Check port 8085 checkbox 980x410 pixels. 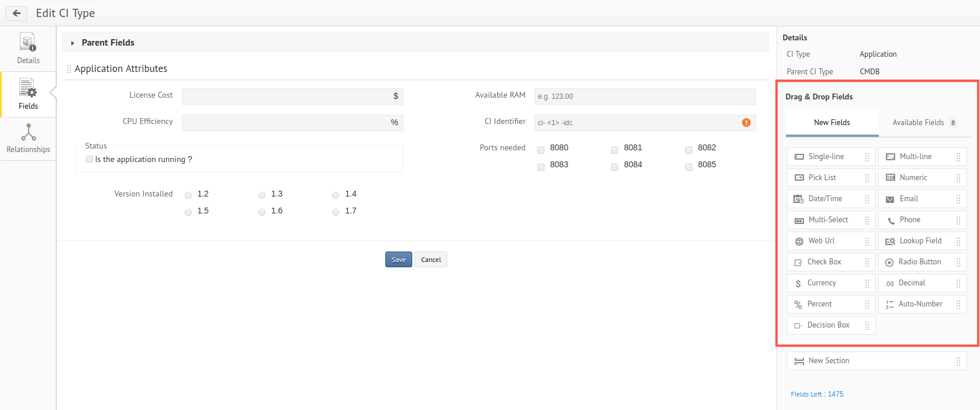tap(689, 167)
